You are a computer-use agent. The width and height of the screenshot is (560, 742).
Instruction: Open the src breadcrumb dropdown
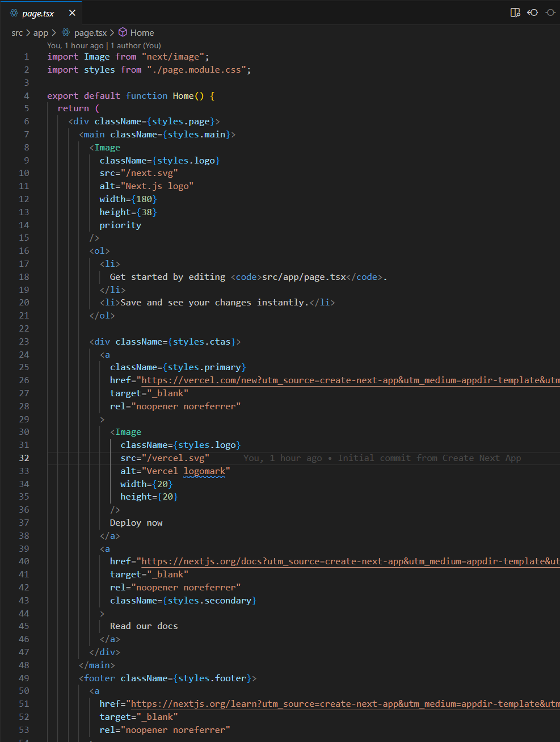(x=17, y=32)
